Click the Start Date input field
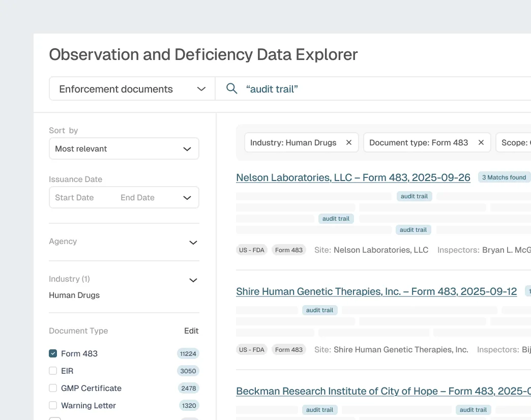 (x=74, y=197)
